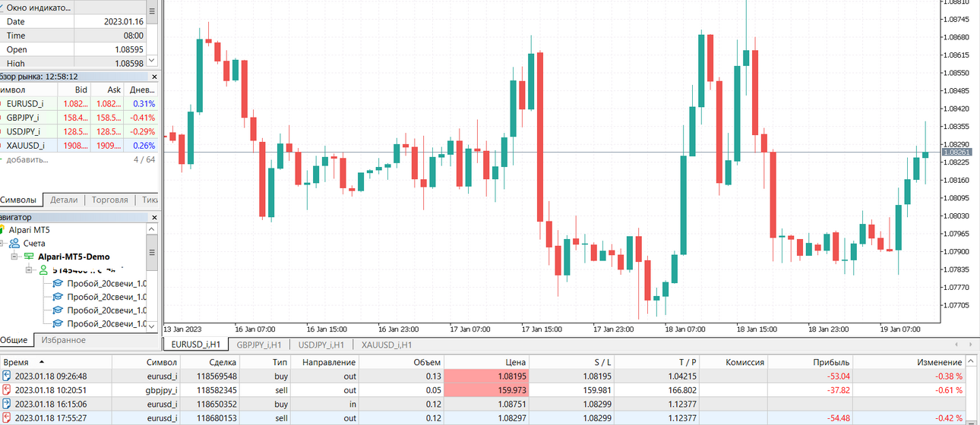The width and height of the screenshot is (980, 425).
Task: Select the EURUSD_i,H1 chart tab
Action: click(x=196, y=345)
